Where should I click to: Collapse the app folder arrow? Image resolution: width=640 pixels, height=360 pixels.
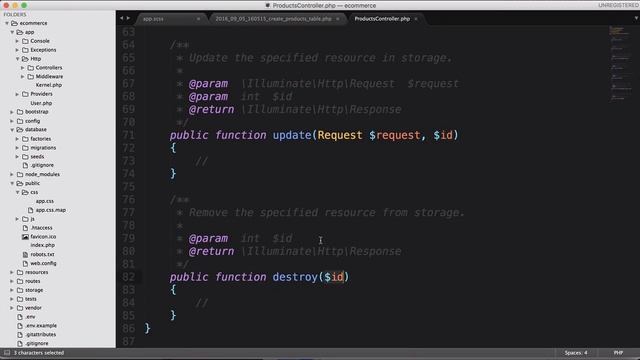(x=12, y=32)
